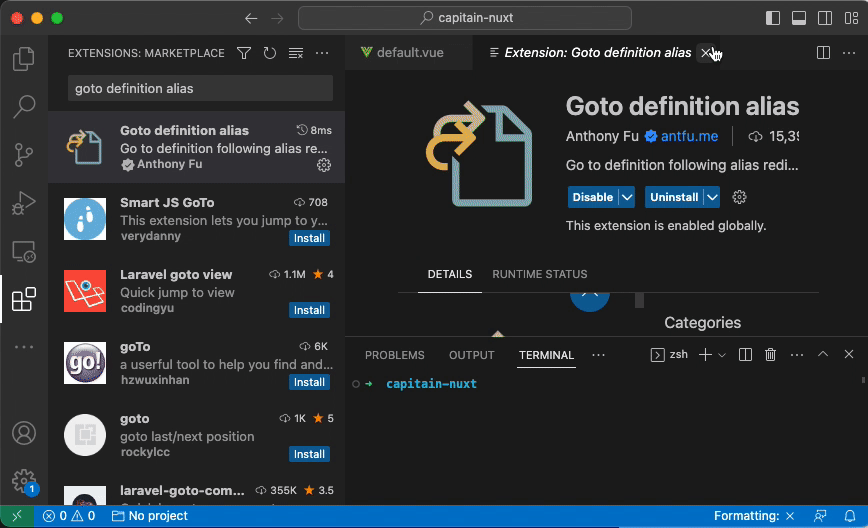Customize layout from title bar

click(x=851, y=18)
